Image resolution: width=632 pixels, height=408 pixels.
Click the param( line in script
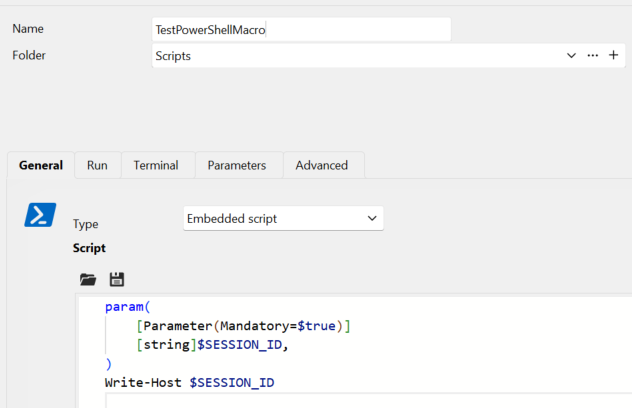tap(127, 307)
